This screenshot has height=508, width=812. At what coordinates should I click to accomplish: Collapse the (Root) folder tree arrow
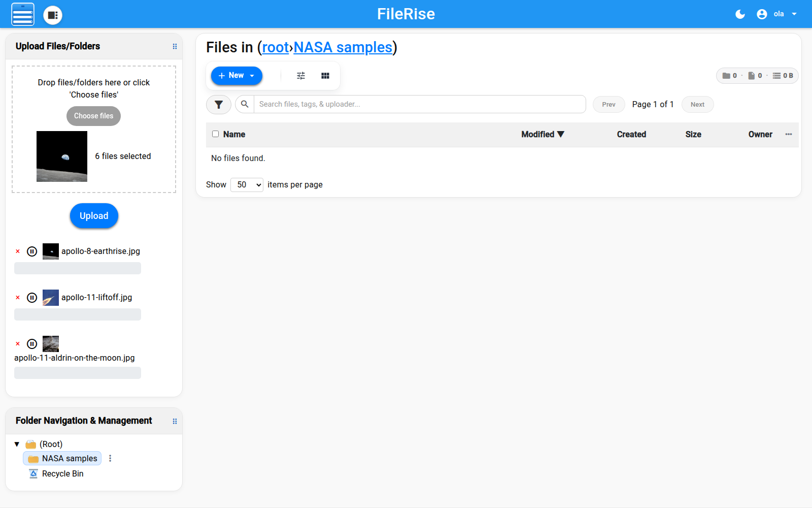pos(17,444)
